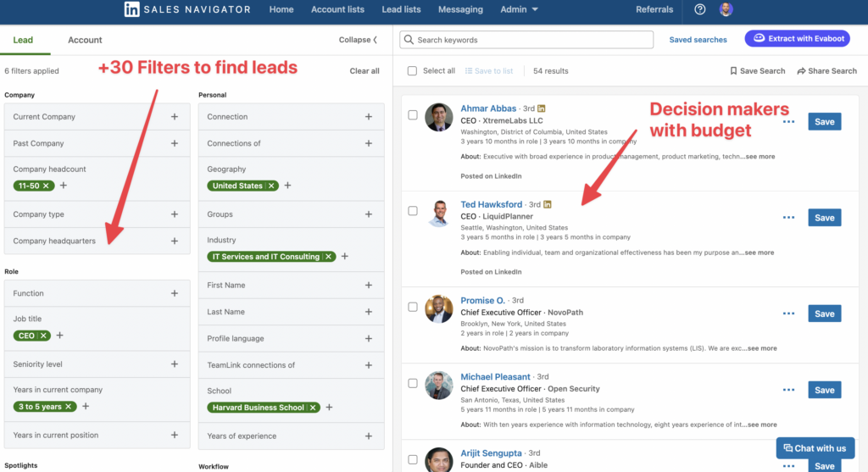Viewport: 868px width, 472px height.
Task: Open Saved searches link
Action: click(698, 40)
